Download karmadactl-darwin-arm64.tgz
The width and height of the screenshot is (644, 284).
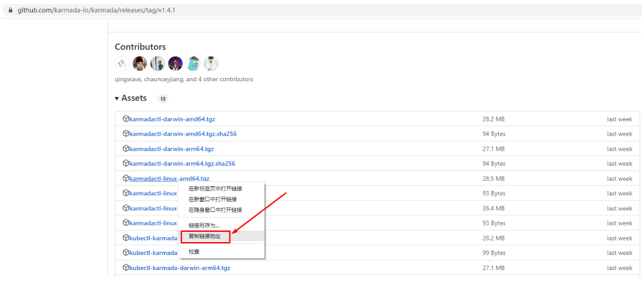click(171, 149)
